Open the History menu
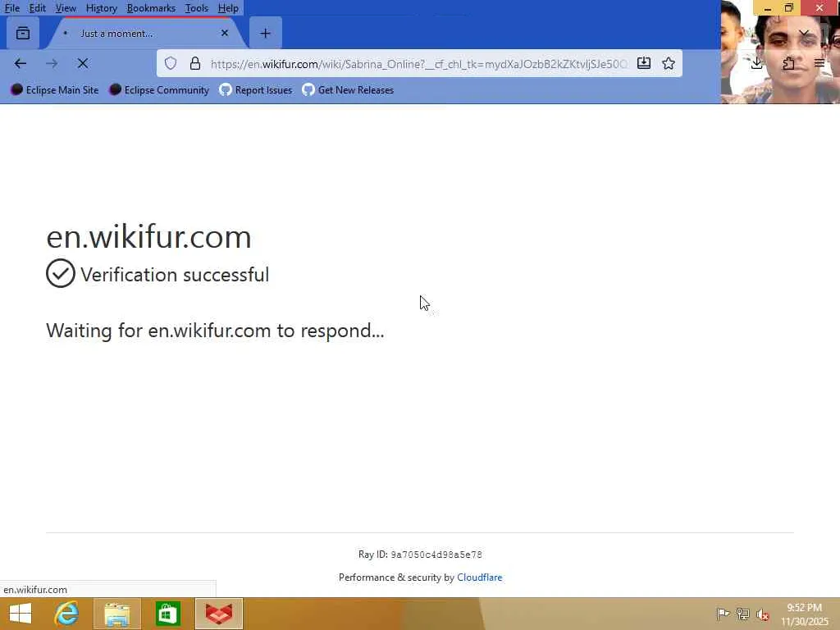The height and width of the screenshot is (630, 840). [101, 8]
